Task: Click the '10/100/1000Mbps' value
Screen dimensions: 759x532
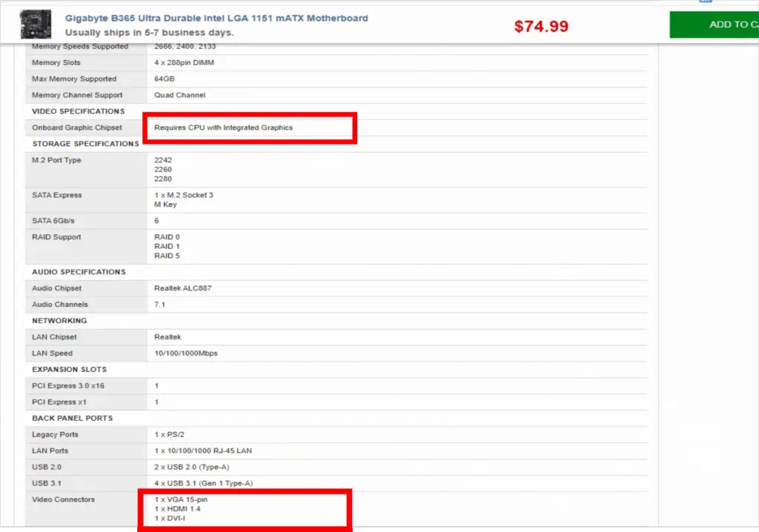Action: [x=186, y=353]
